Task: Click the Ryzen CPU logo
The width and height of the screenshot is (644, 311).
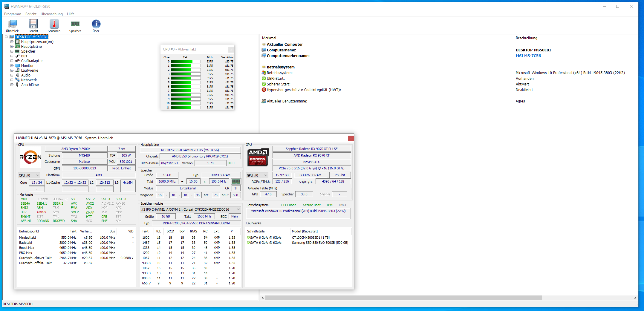Action: (30, 157)
